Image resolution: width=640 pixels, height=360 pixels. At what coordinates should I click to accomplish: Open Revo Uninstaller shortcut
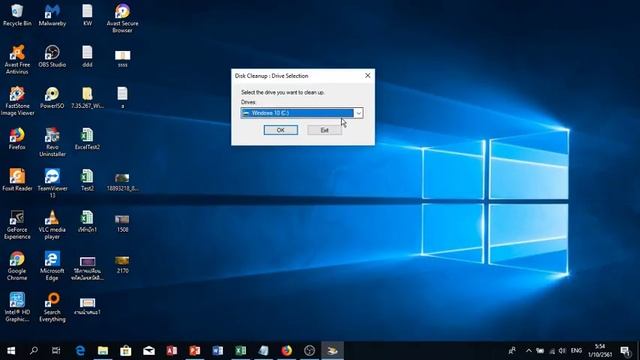[x=52, y=142]
